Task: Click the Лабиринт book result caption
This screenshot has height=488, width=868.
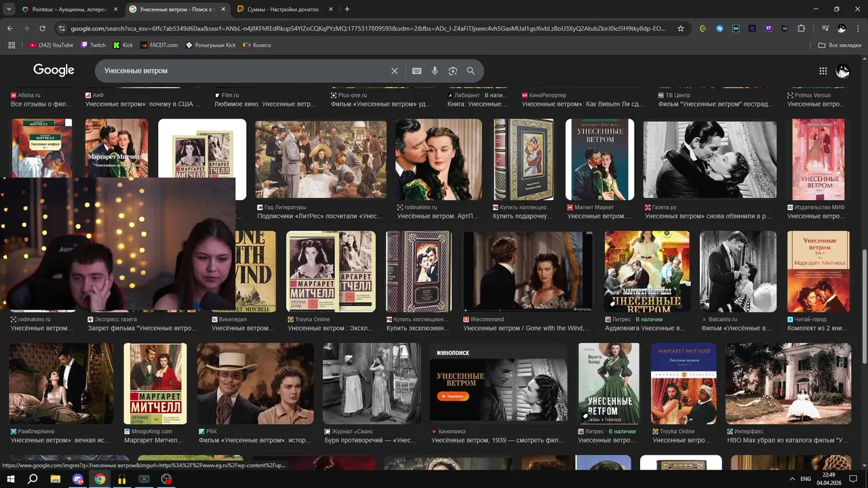Action: [477, 104]
